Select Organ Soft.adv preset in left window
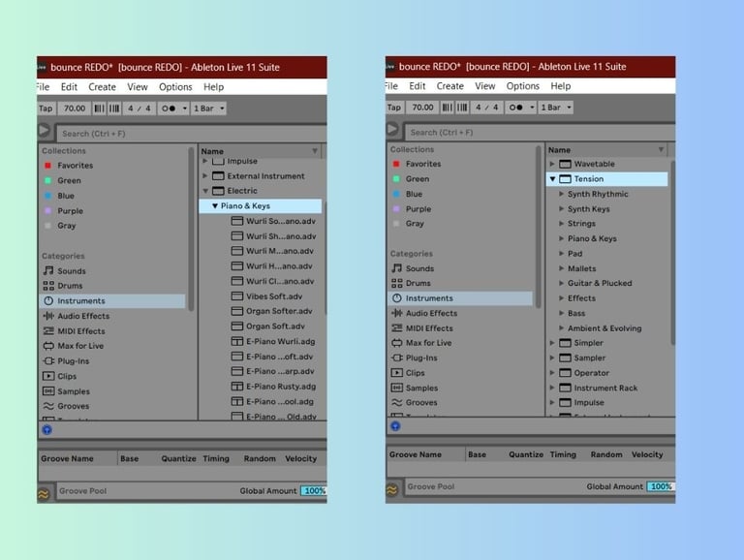 click(268, 327)
